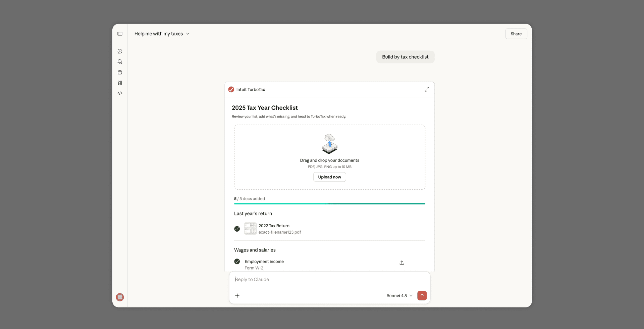Click the '5 / 5 docs added' text
The image size is (644, 329).
(250, 199)
